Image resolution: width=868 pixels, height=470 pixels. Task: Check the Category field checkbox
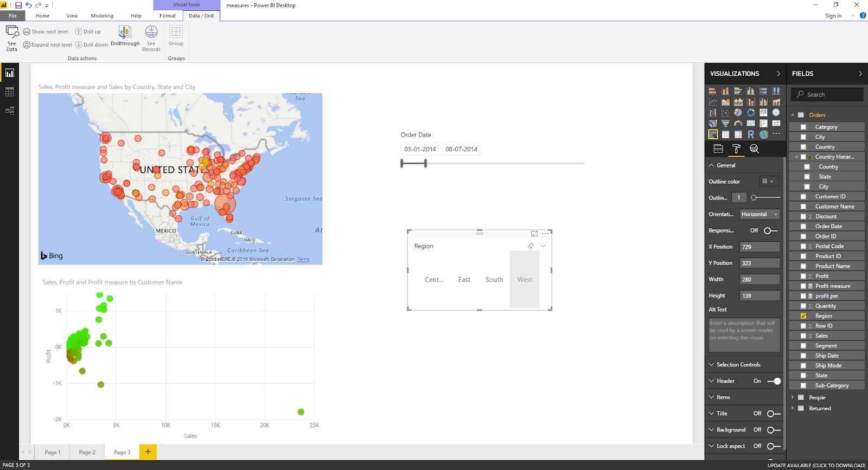click(x=803, y=127)
